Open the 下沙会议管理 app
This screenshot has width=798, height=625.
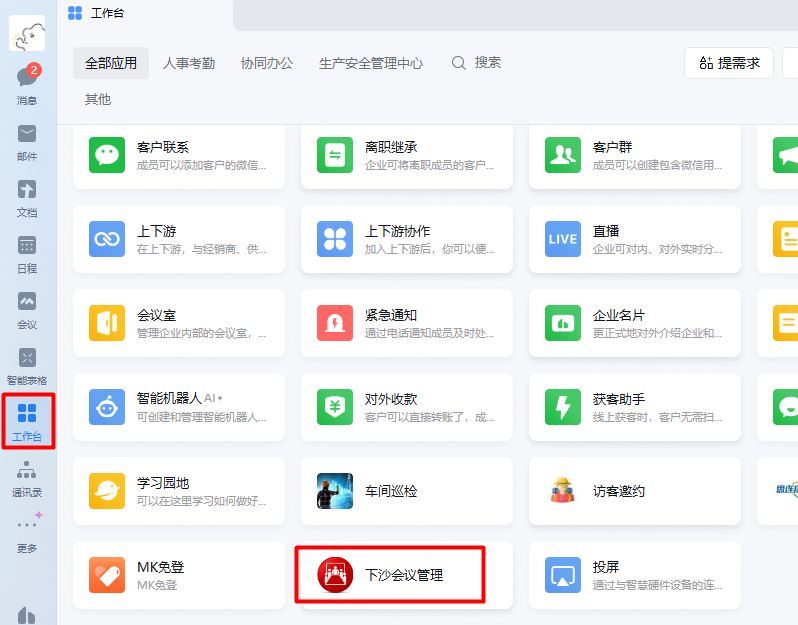(x=391, y=575)
